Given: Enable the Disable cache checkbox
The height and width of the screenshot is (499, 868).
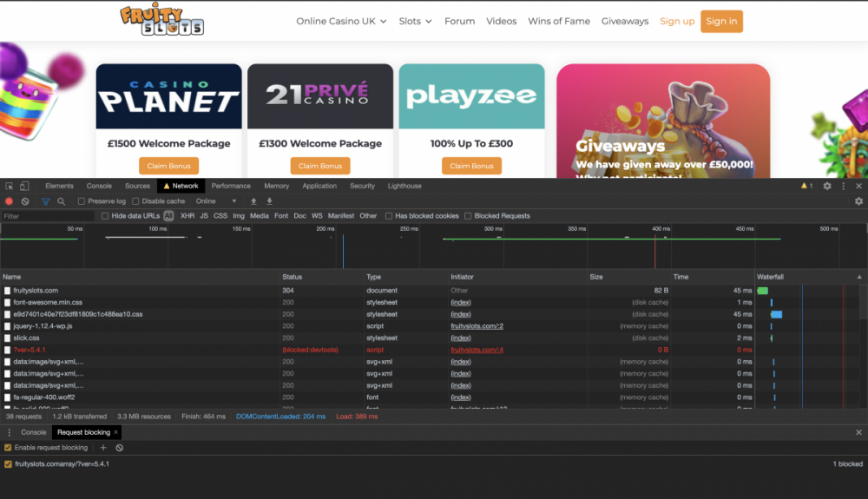Looking at the screenshot, I should 135,201.
